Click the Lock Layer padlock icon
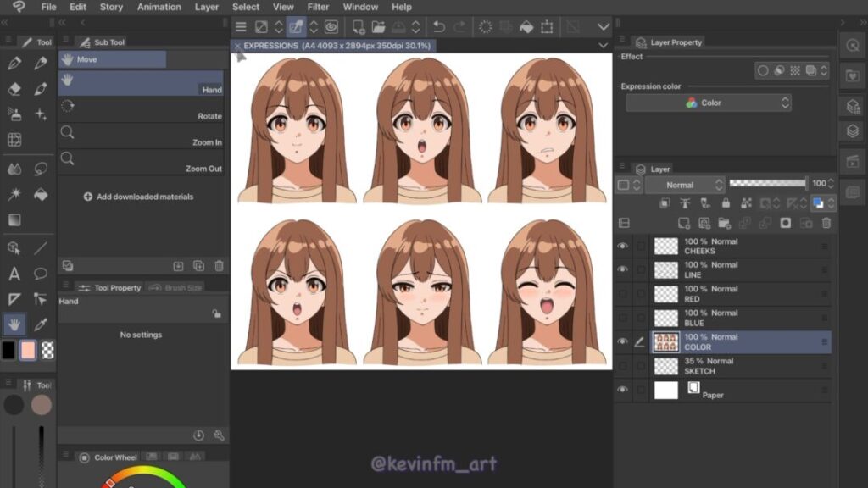This screenshot has height=488, width=868. (726, 203)
